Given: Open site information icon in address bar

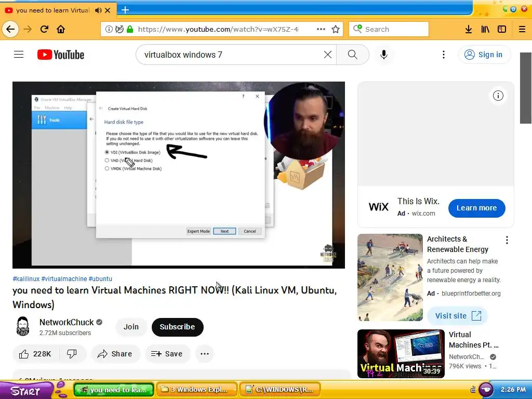Looking at the screenshot, I should pos(109,29).
